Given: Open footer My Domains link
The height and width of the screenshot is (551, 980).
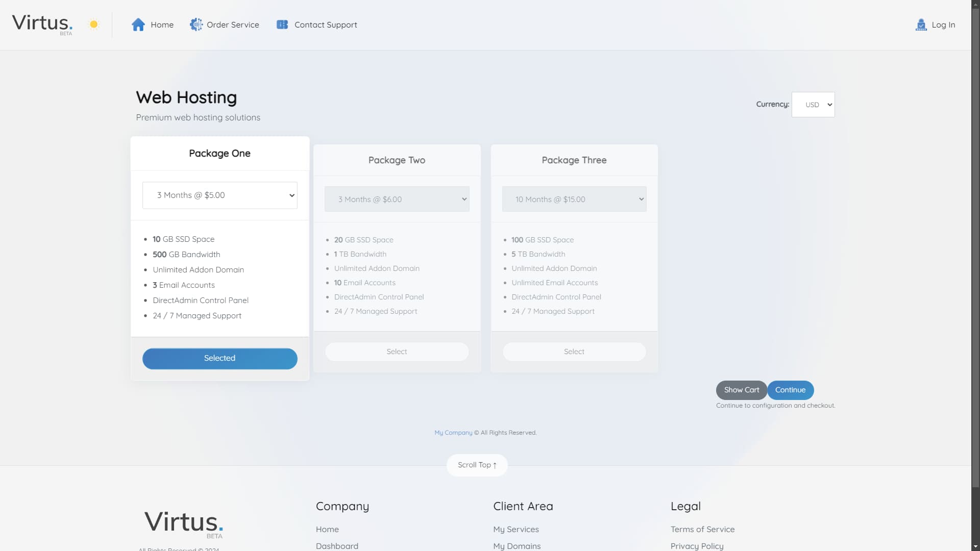Looking at the screenshot, I should 517,546.
